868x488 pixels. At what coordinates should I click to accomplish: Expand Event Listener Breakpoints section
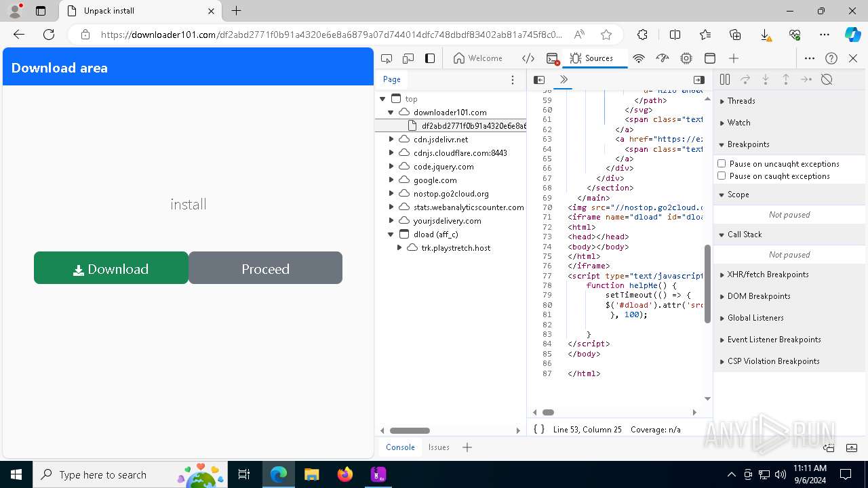(789, 340)
